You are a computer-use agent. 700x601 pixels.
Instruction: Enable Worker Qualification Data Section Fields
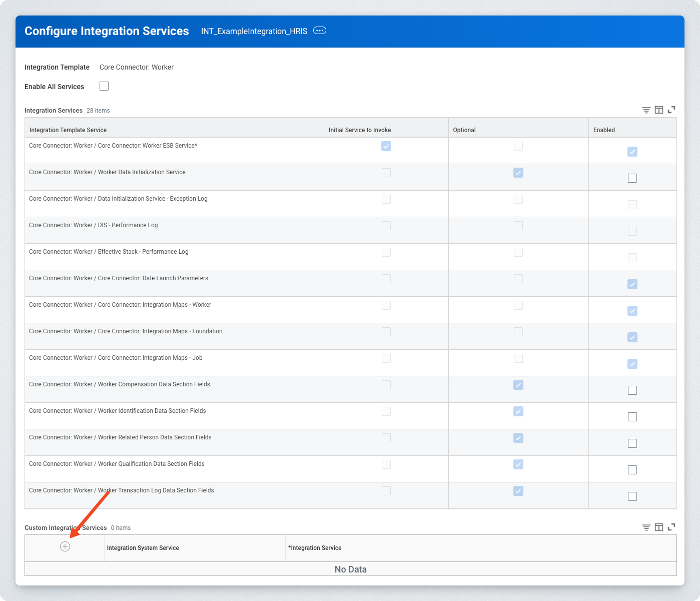[x=632, y=470]
